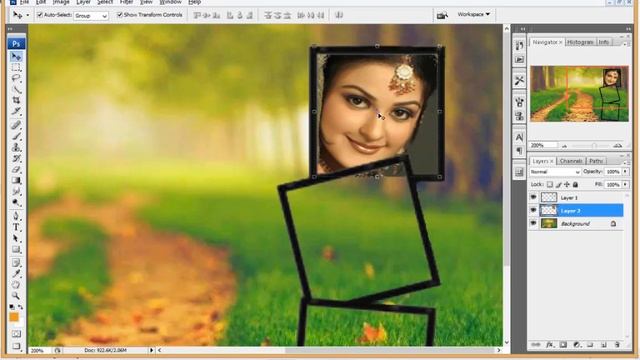Toggle Show Transform Controls checkbox

tap(120, 15)
